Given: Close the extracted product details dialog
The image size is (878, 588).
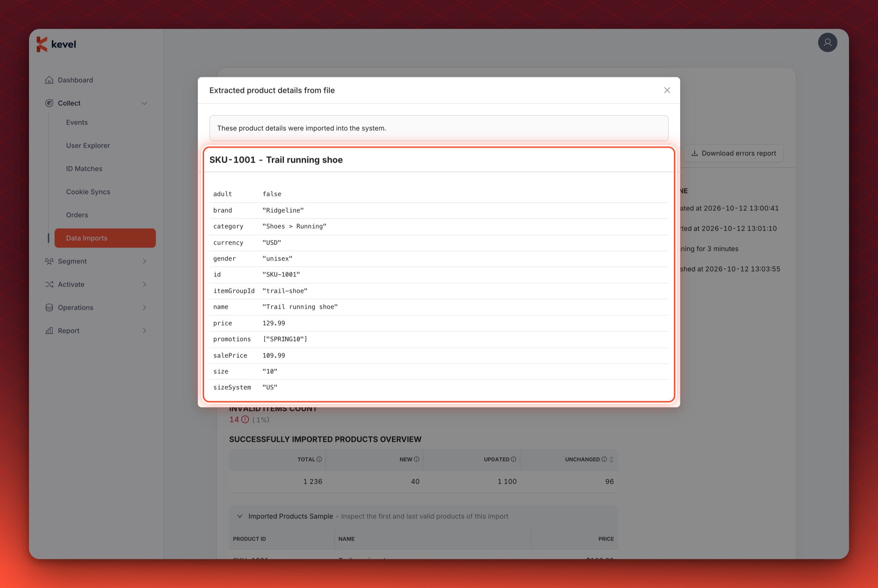Looking at the screenshot, I should [x=667, y=90].
